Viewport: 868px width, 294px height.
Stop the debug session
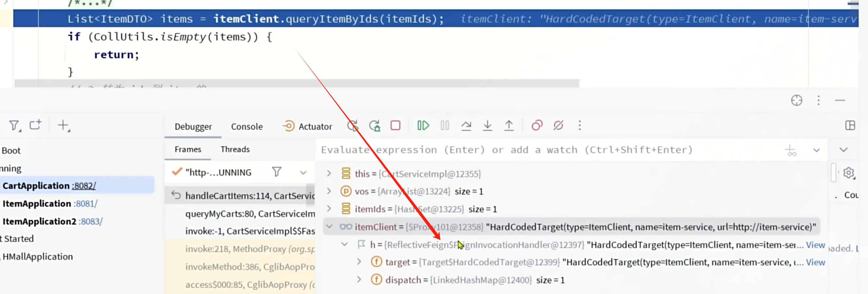coord(395,125)
